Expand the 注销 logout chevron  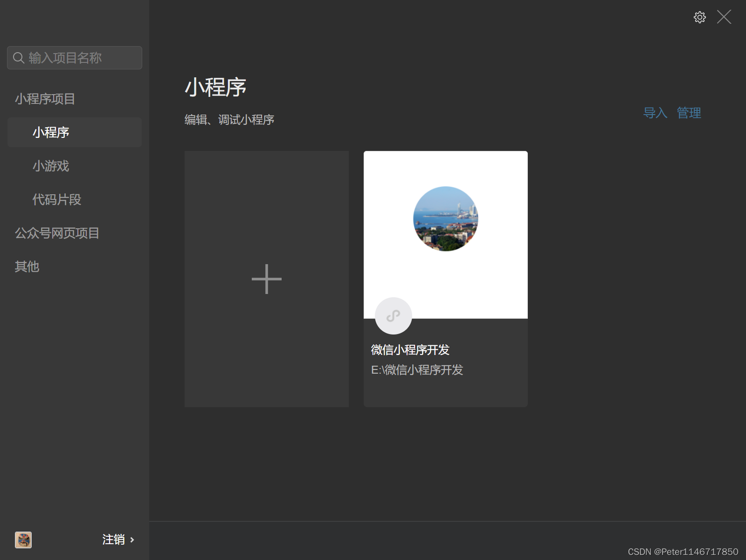(132, 540)
